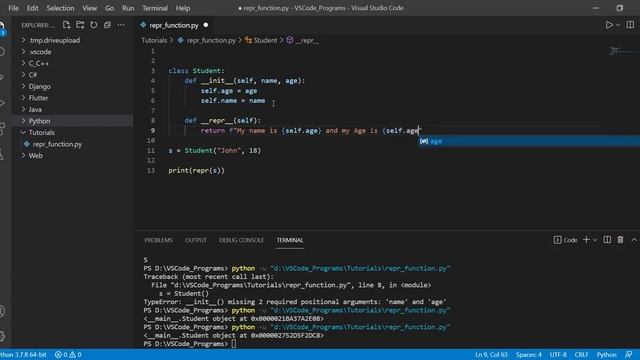
Task: Click the 'class Student:' line in editor
Action: click(196, 71)
